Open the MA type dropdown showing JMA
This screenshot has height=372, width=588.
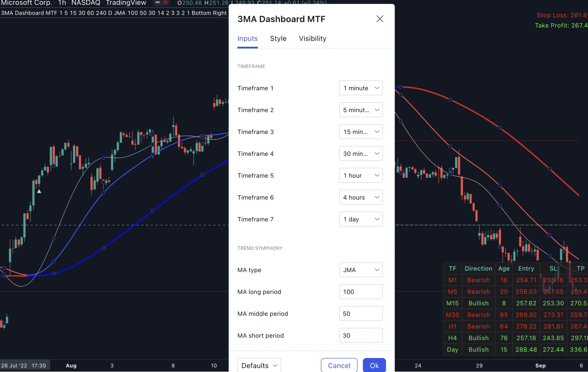pyautogui.click(x=361, y=270)
